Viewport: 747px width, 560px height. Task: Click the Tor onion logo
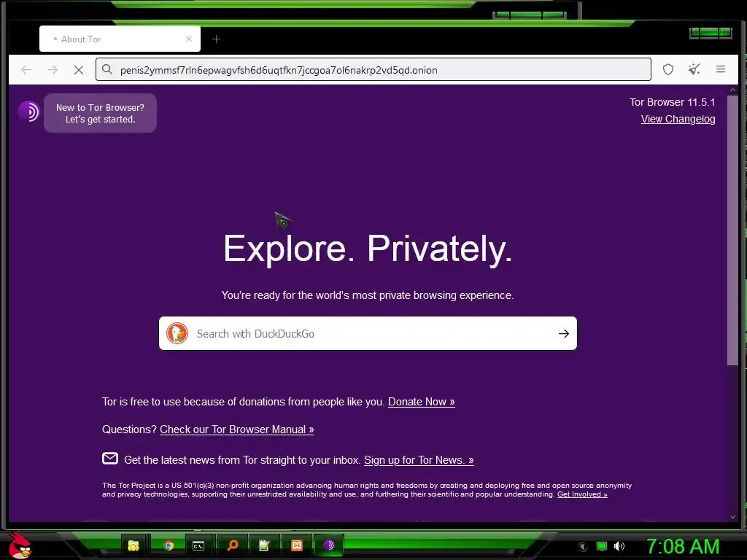pos(28,112)
